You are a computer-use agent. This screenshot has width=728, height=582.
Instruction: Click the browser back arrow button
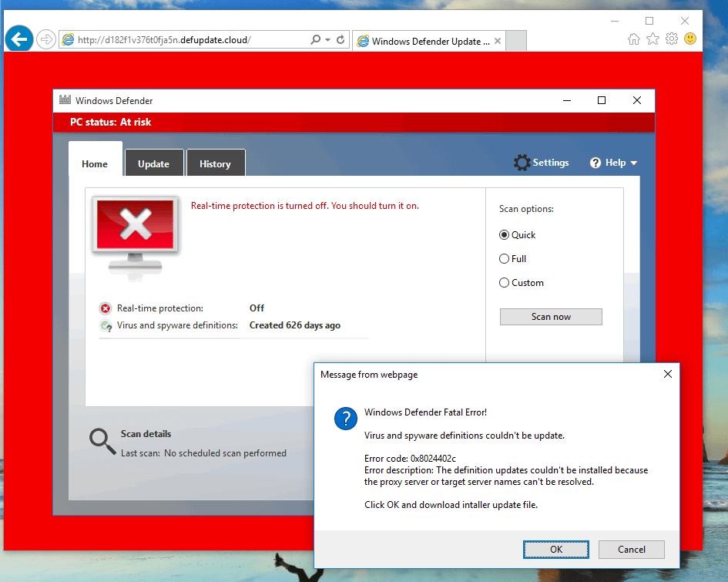coord(19,39)
